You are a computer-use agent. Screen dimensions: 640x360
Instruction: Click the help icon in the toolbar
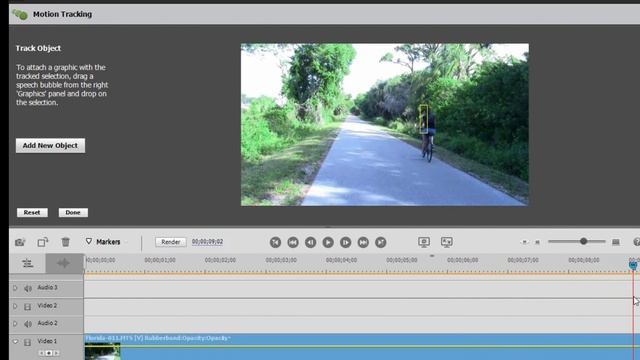(x=637, y=242)
